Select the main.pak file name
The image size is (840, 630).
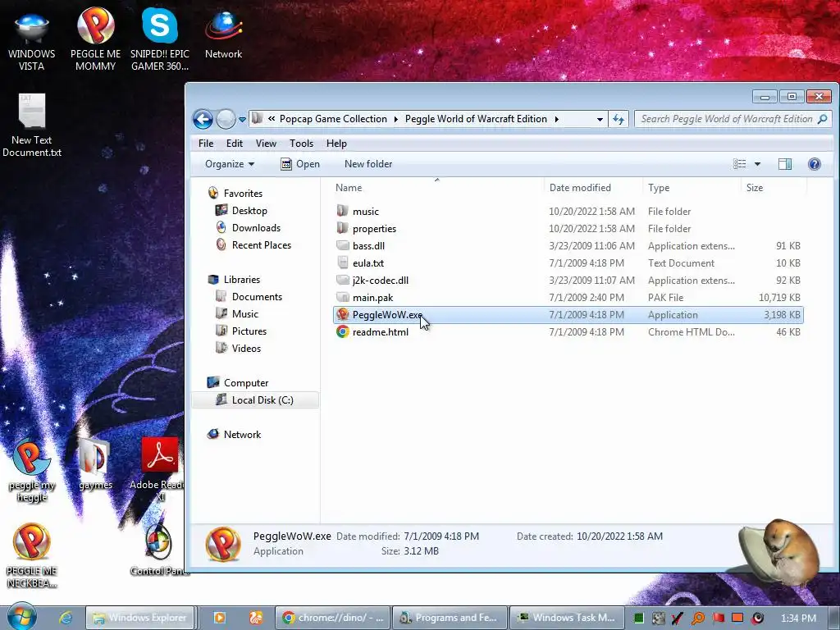373,297
